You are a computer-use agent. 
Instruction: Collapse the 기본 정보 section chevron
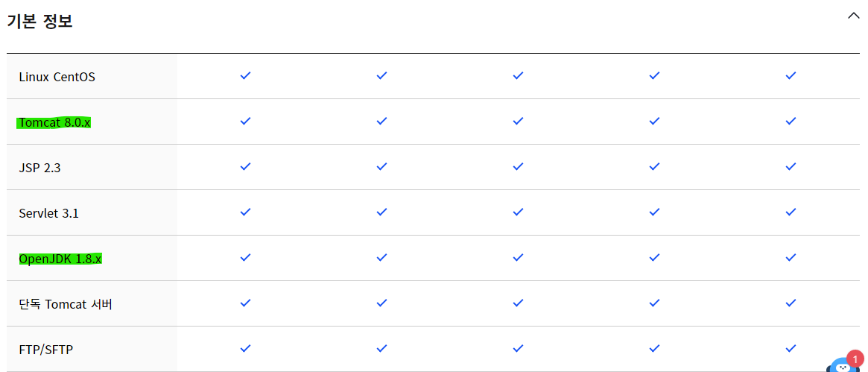854,16
